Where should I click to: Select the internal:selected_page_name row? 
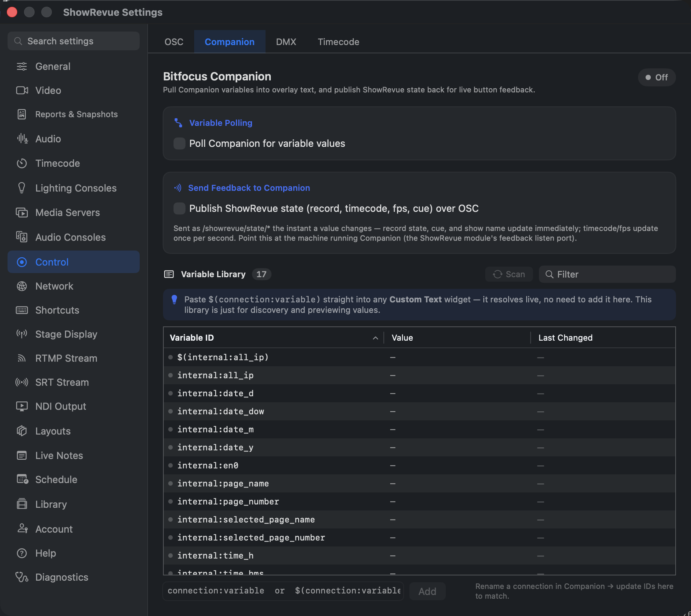pos(419,520)
